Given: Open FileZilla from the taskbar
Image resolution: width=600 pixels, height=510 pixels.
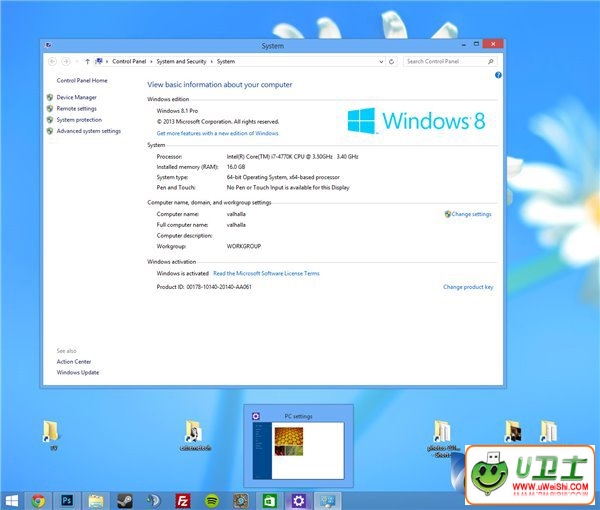Looking at the screenshot, I should click(183, 500).
